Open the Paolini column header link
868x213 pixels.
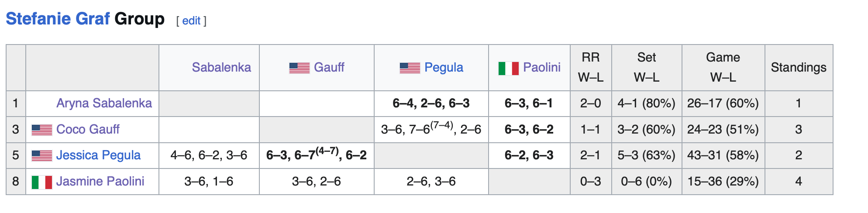[x=541, y=67]
